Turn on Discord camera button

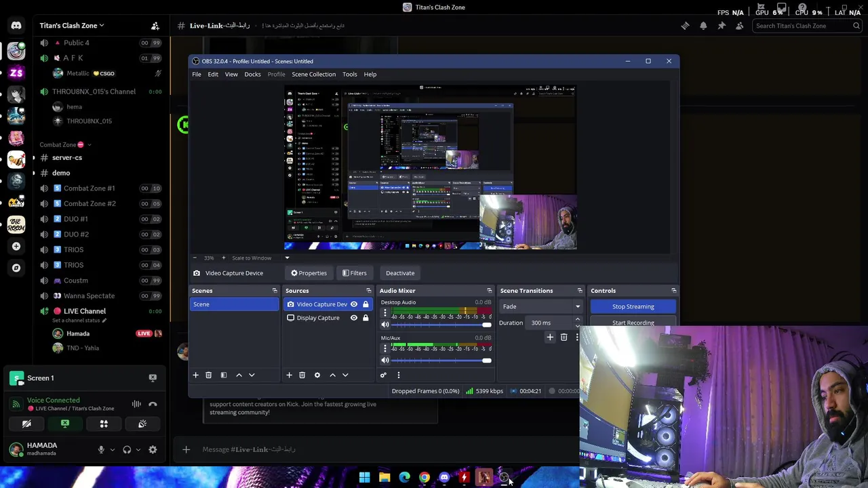(26, 424)
